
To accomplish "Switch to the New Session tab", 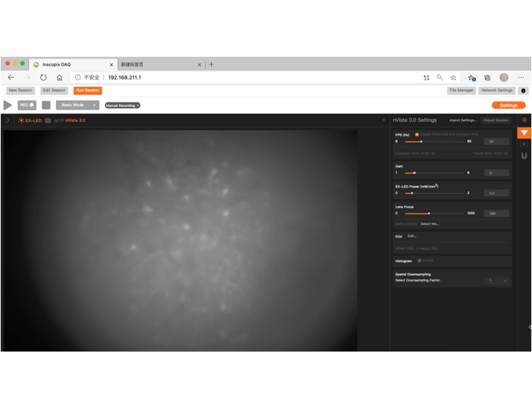I will [x=20, y=91].
